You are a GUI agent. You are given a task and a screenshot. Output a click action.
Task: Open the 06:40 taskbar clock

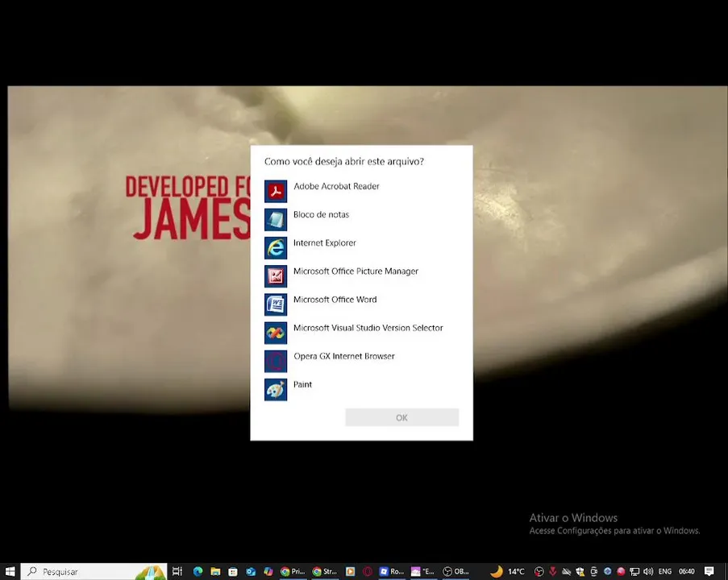pos(687,571)
